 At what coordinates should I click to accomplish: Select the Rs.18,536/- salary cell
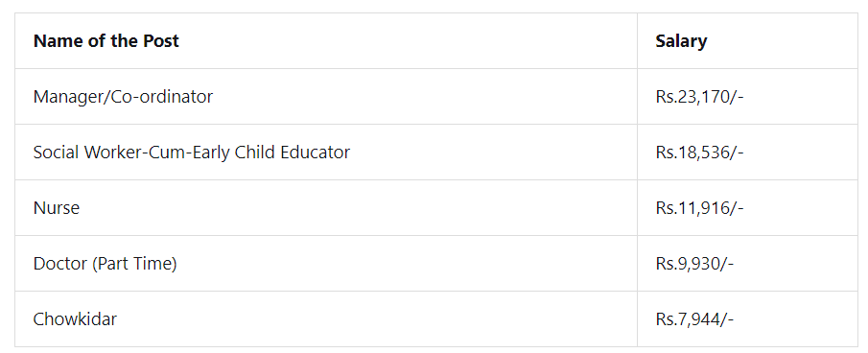pyautogui.click(x=747, y=153)
